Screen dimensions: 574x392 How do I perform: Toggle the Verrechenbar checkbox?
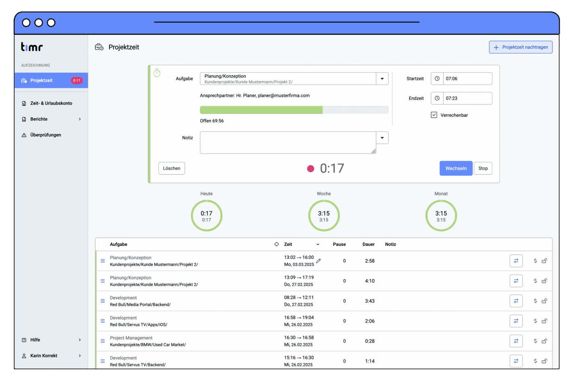click(434, 115)
